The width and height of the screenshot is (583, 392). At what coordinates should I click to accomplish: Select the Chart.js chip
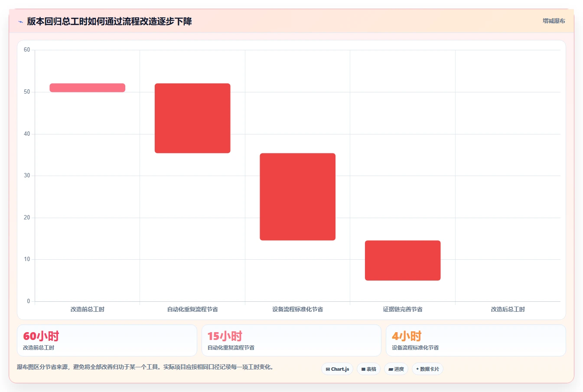337,369
